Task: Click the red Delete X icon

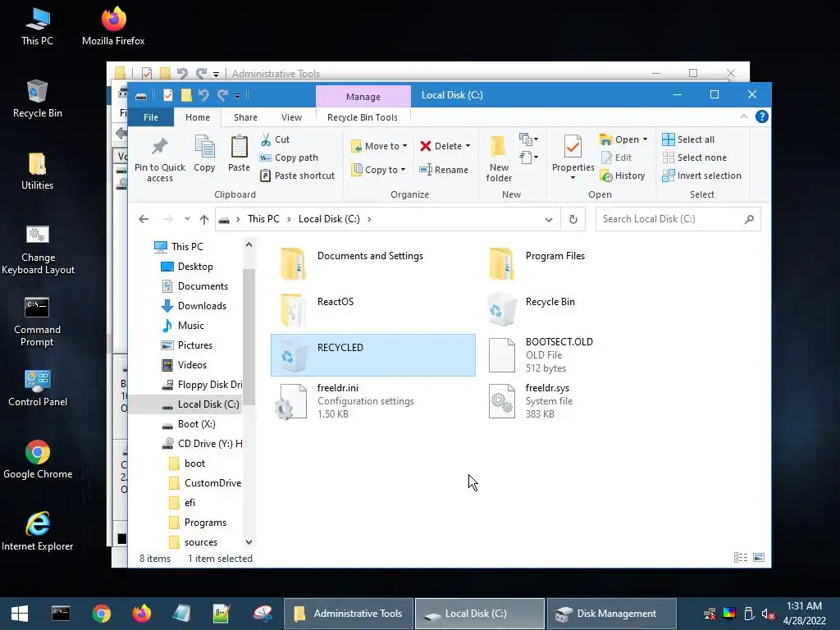Action: coord(426,146)
